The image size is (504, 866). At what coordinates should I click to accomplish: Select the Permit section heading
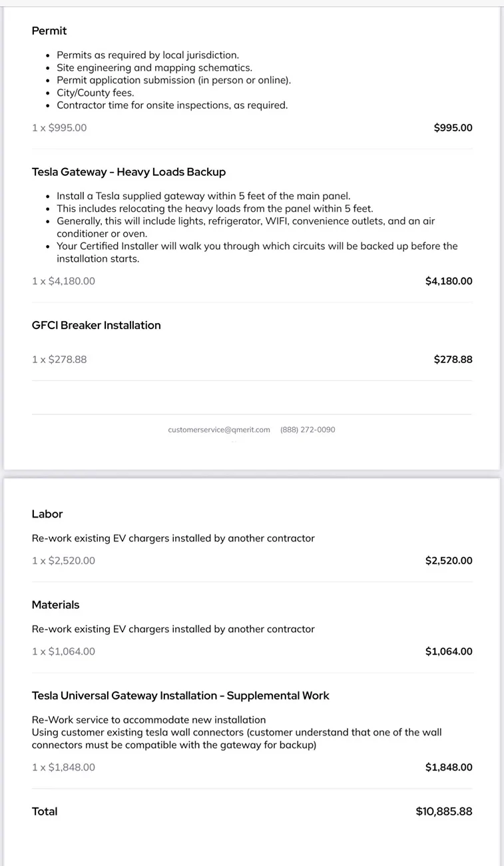(x=49, y=31)
